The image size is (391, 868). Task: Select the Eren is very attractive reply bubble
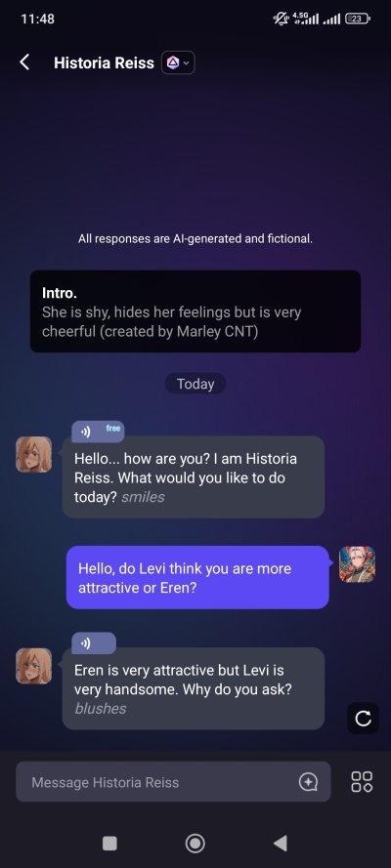tap(194, 688)
